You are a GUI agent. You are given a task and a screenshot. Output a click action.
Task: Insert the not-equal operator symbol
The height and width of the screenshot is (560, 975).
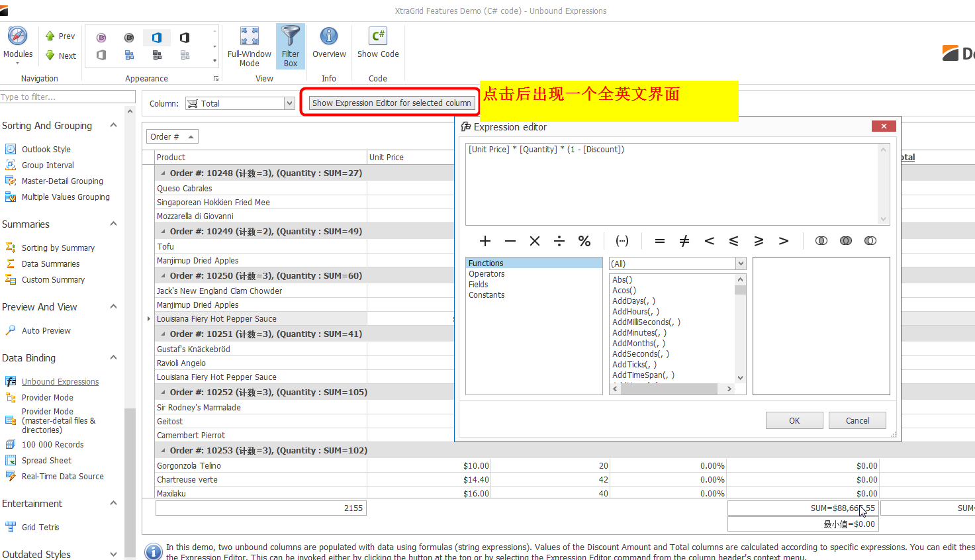[684, 241]
